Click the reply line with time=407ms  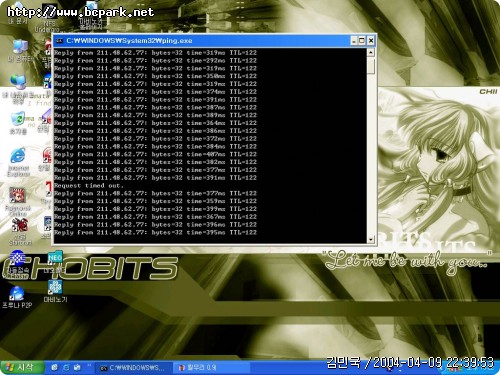(x=155, y=154)
